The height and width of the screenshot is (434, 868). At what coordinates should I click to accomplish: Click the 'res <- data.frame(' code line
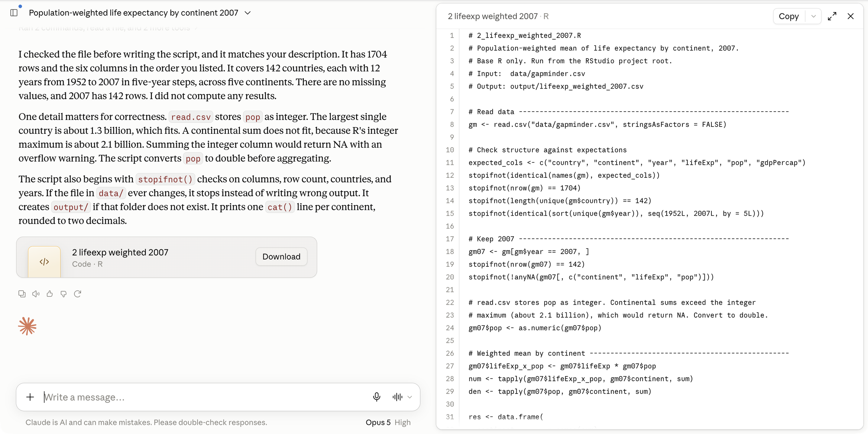tap(506, 417)
